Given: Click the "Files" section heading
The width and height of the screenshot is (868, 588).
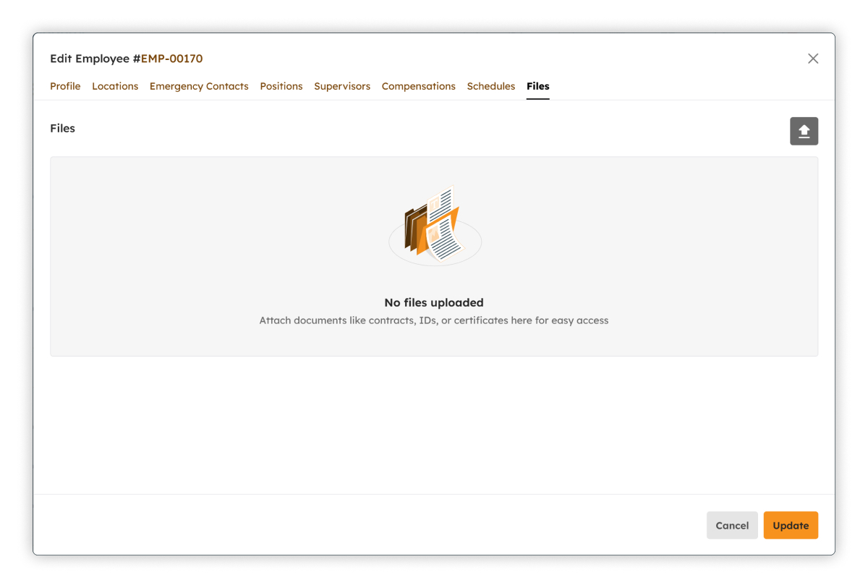Looking at the screenshot, I should [x=63, y=128].
